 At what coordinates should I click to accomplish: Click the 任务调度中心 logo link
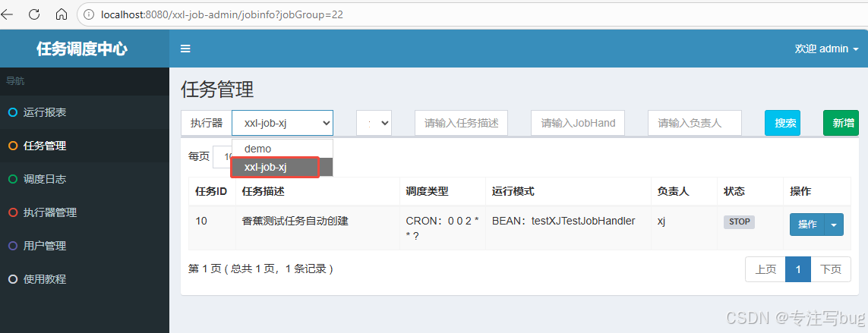coord(82,49)
